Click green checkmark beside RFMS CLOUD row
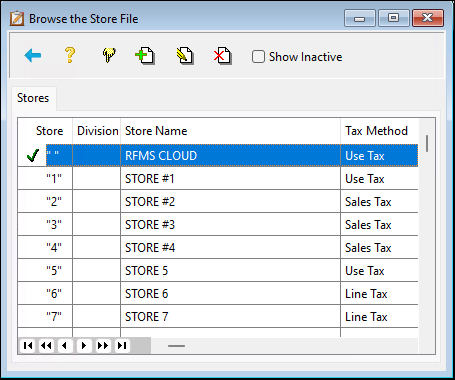455x380 pixels. (x=33, y=155)
